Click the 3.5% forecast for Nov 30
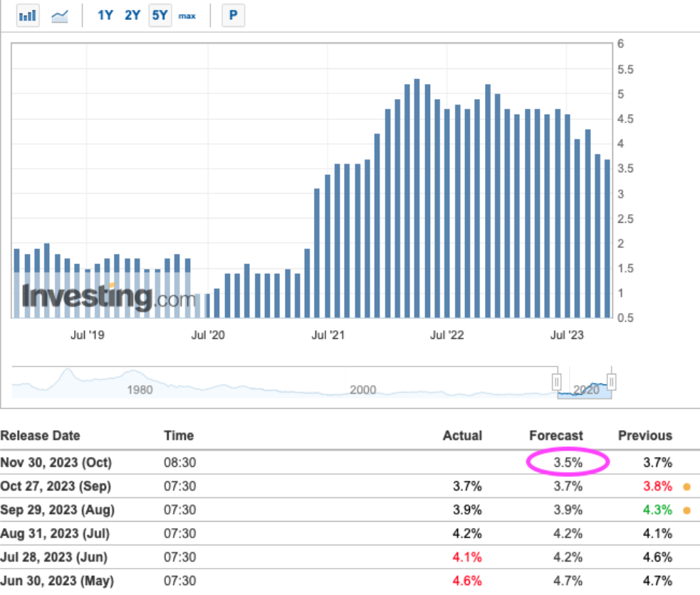Viewport: 700px width, 595px height. (x=568, y=463)
